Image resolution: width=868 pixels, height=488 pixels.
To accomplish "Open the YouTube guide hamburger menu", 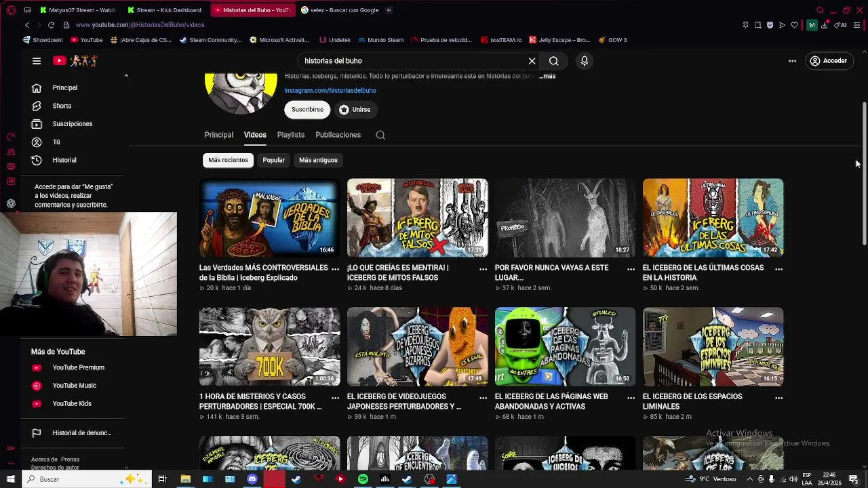I will (x=37, y=61).
